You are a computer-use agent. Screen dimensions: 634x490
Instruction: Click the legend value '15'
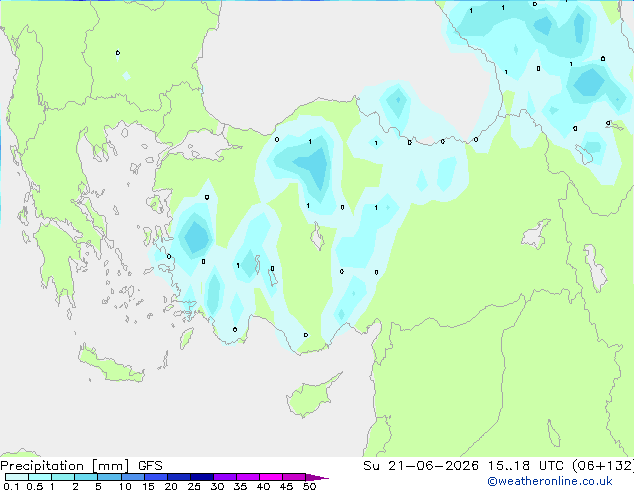click(x=148, y=486)
